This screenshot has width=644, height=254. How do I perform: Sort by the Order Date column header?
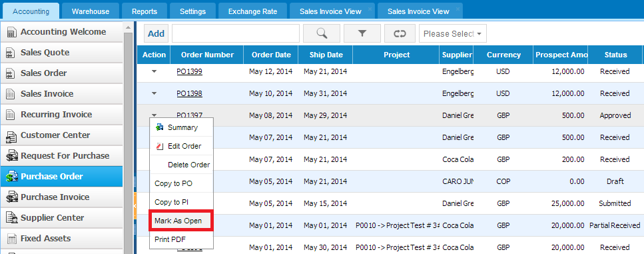(271, 55)
